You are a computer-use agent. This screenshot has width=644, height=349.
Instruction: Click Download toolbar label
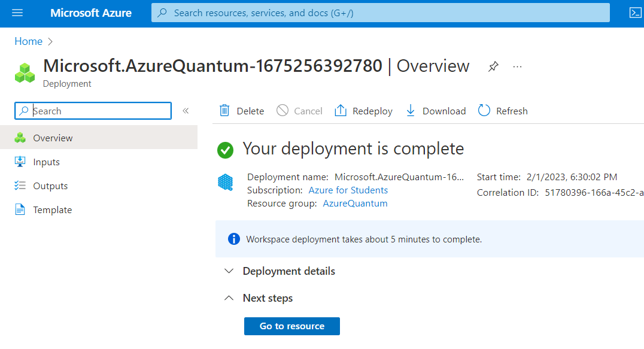[444, 111]
